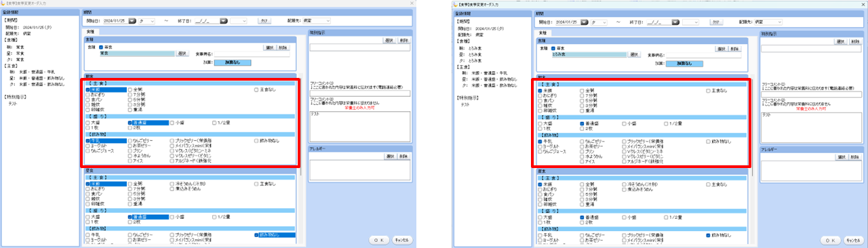Check breakfast お茶ゼリー in right window
Screen dimensions: 868x248
point(583,146)
